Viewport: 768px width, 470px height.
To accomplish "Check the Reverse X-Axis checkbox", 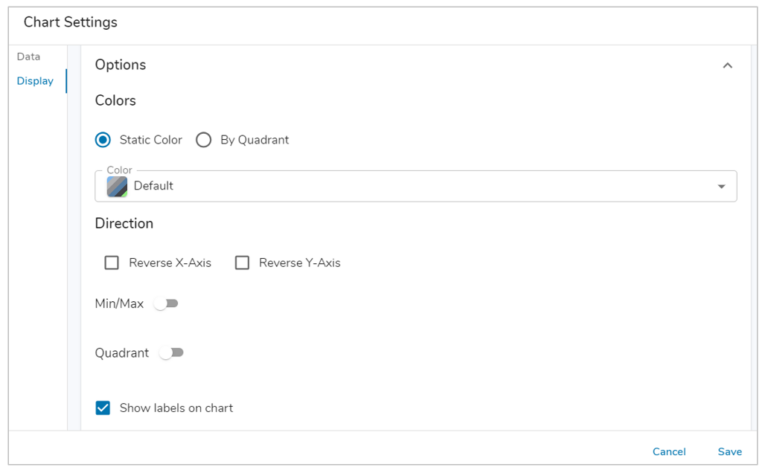I will [x=112, y=263].
